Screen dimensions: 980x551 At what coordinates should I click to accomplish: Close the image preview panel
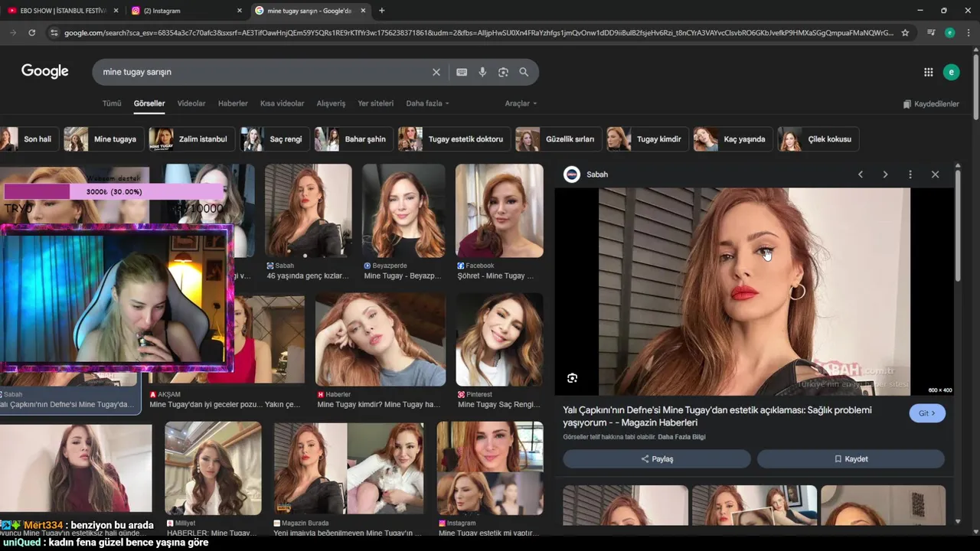(935, 174)
